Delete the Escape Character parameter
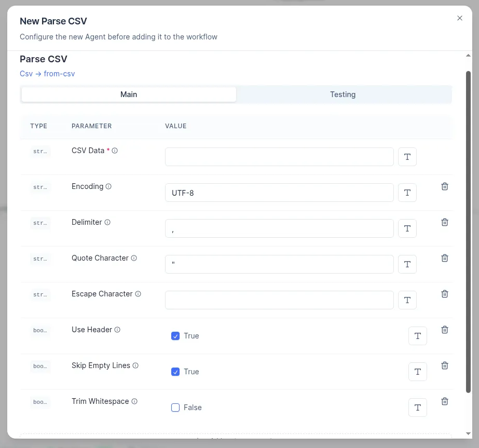The width and height of the screenshot is (479, 448). tap(444, 293)
